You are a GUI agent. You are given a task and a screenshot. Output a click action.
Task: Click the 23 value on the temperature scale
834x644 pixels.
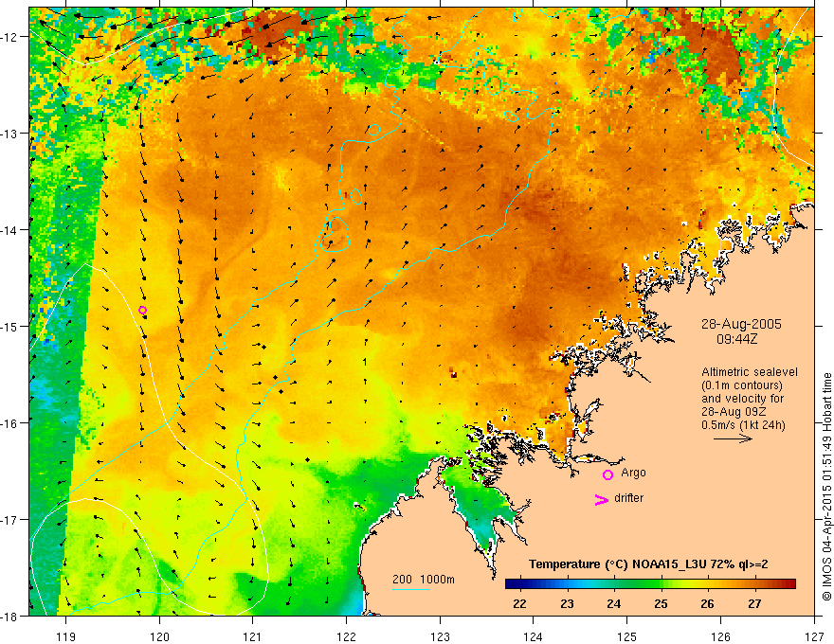coord(567,603)
